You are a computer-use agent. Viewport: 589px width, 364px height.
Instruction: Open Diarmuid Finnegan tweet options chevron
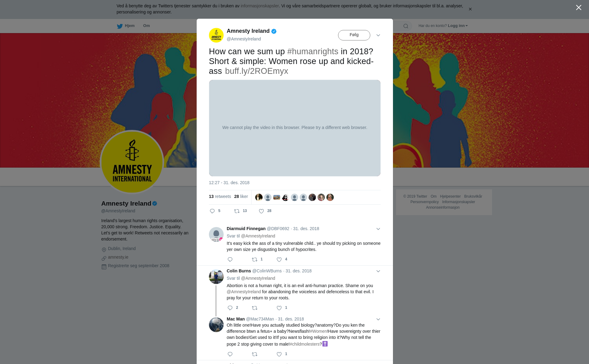click(x=378, y=229)
